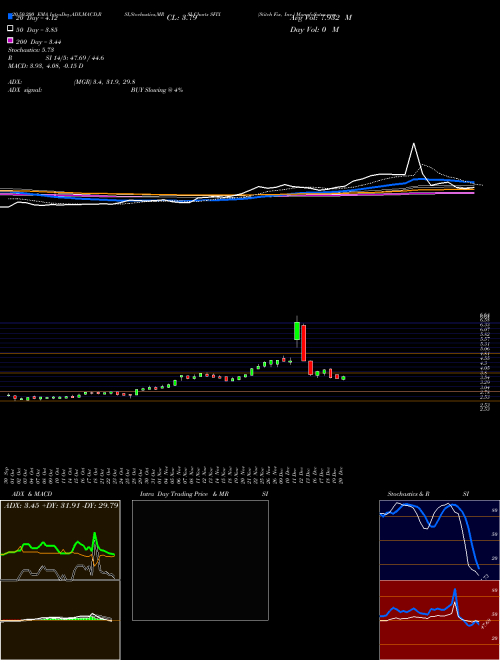Select the '50 Day - 3.83' legend text
Viewport: 500px width, 660px height.
[x=37, y=30]
